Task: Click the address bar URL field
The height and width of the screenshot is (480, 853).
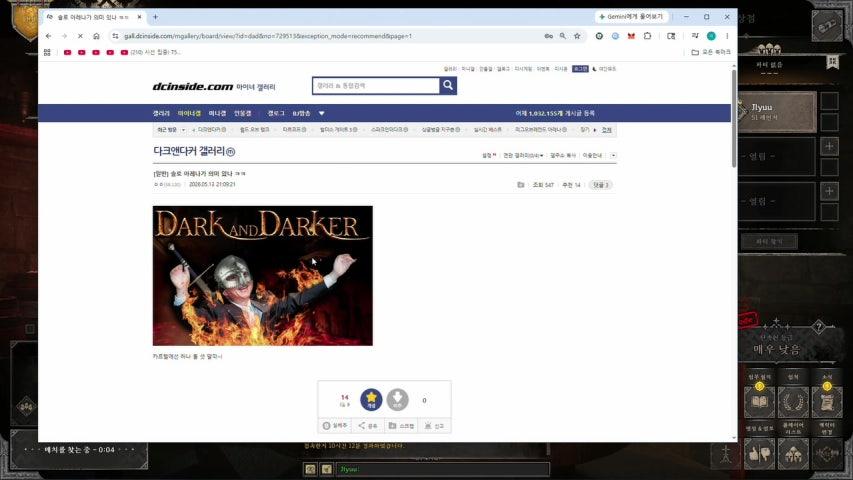Action: (326, 36)
